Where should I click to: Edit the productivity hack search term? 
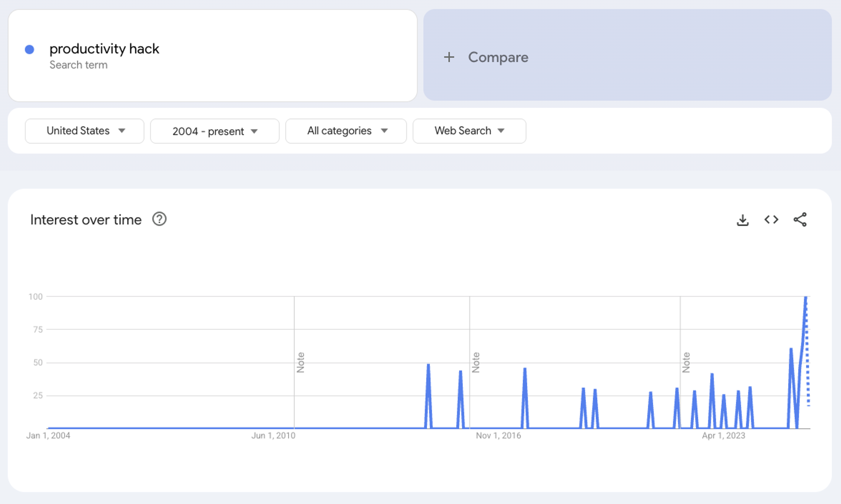(x=104, y=49)
